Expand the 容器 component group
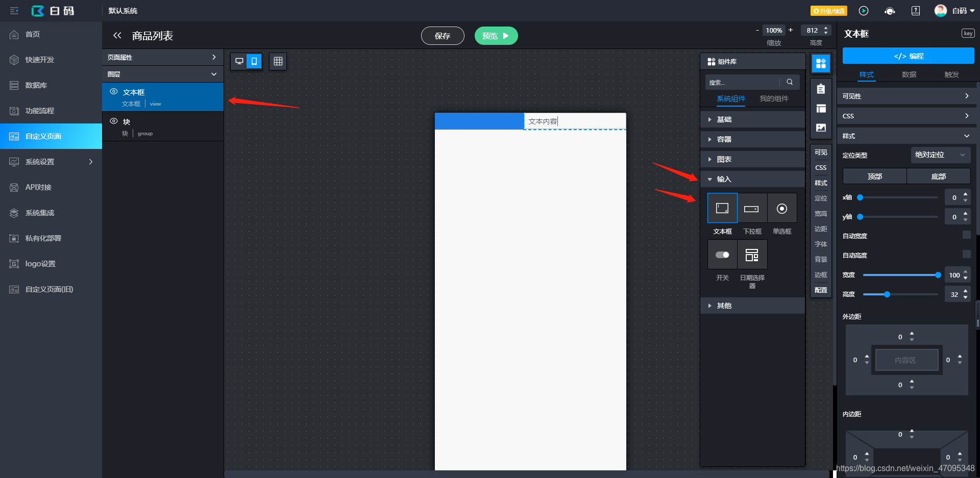The width and height of the screenshot is (980, 478). 752,139
